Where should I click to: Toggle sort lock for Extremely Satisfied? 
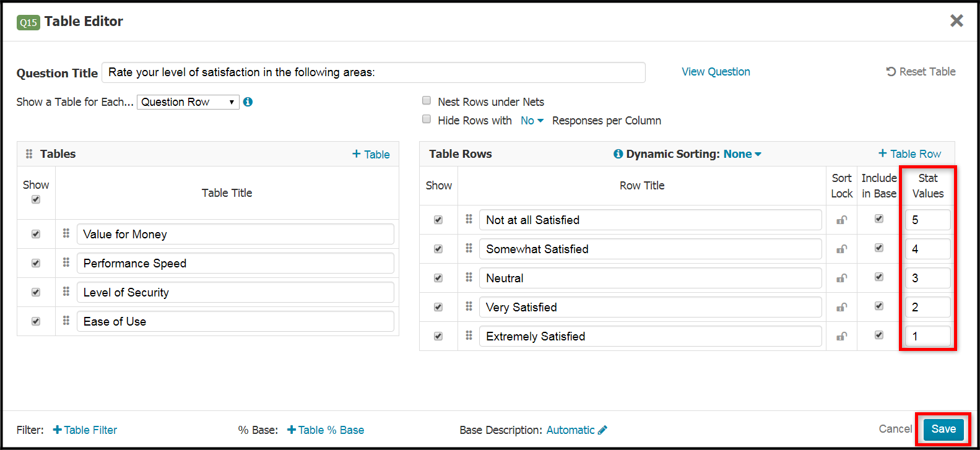click(x=841, y=336)
